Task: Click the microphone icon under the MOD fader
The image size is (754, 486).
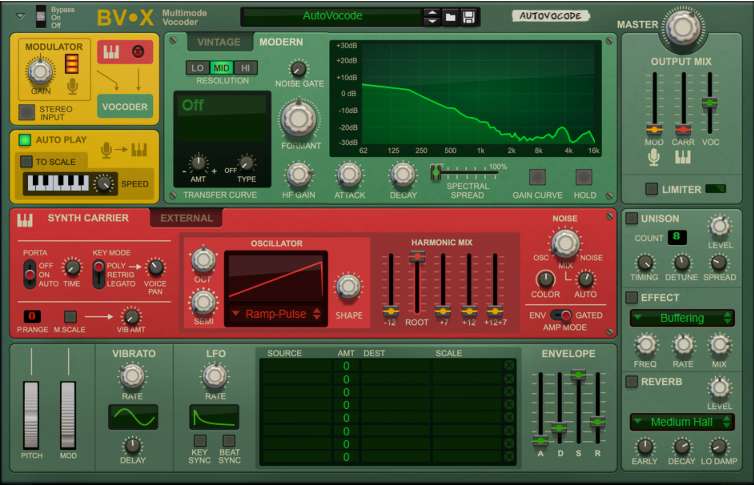Action: (x=653, y=157)
